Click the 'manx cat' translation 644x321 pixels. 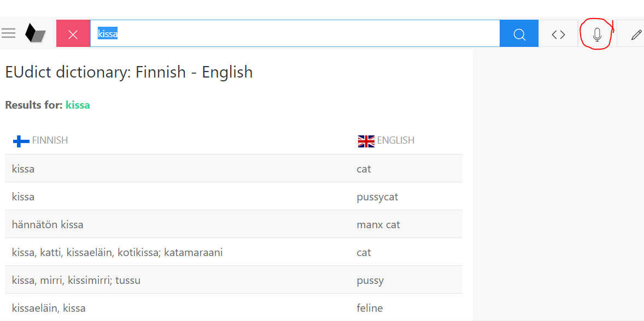[x=378, y=224]
